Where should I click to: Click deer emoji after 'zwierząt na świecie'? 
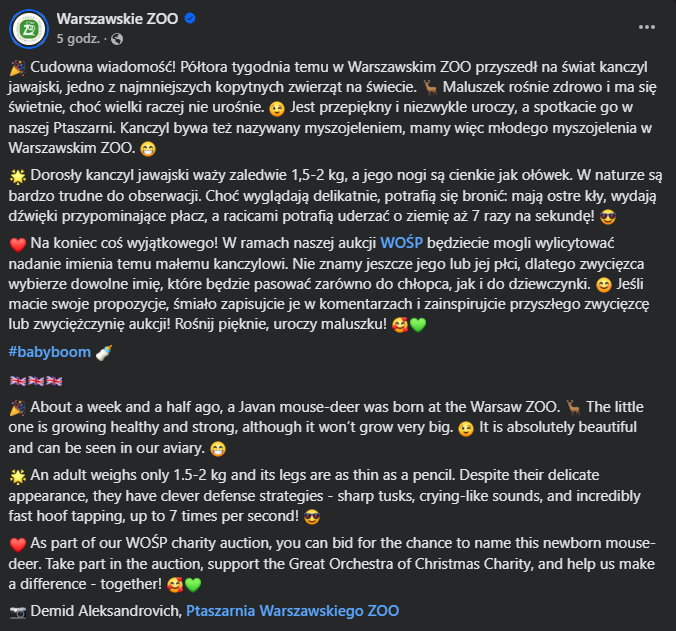click(431, 87)
